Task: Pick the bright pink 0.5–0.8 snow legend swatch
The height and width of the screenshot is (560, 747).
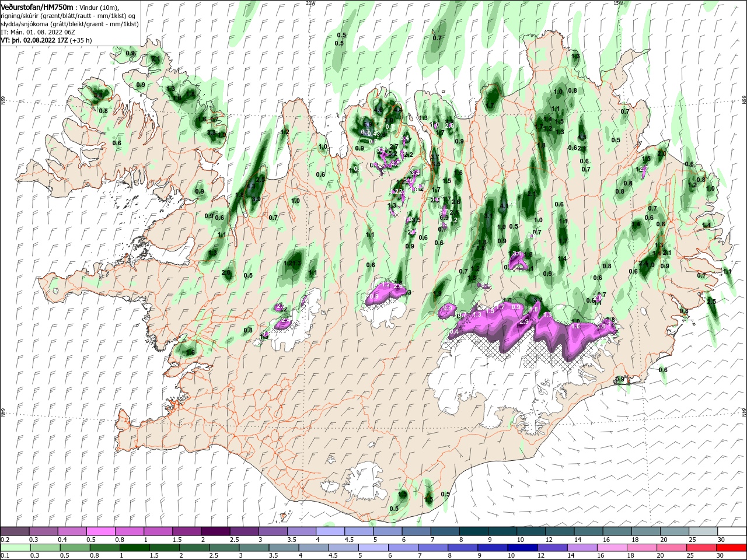Action: pyautogui.click(x=101, y=531)
